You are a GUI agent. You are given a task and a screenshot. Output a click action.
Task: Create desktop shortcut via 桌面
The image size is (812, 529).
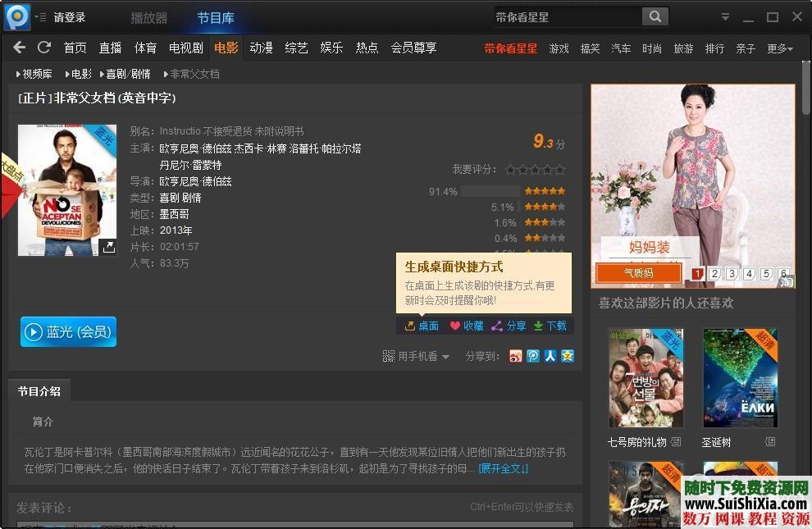point(422,326)
